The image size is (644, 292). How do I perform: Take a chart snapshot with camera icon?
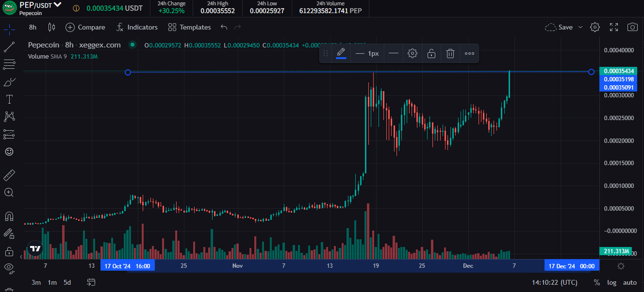tap(632, 27)
